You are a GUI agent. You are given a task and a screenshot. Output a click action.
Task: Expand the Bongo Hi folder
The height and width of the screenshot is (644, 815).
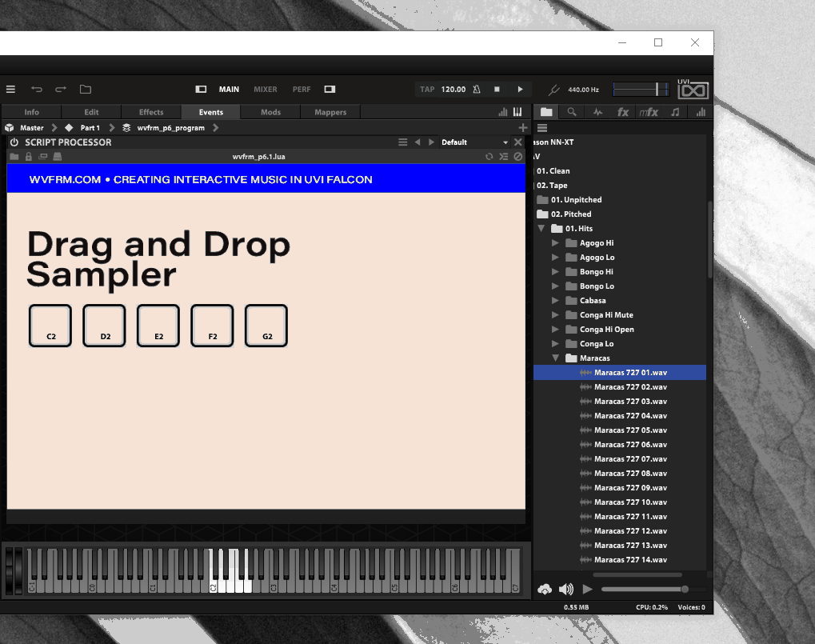[x=556, y=272]
